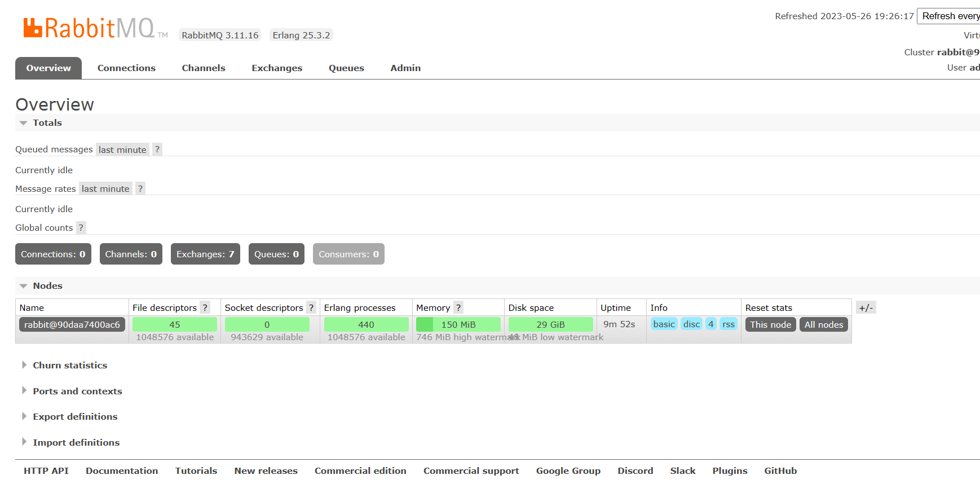Click the RabbitMQ 3.11.16 version label
The height and width of the screenshot is (497, 980).
(x=220, y=35)
